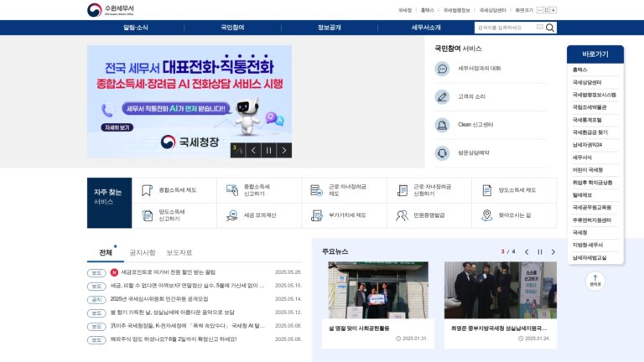Viewport: 644px width, 362px height.
Task: Switch to the 공지사항 tab
Action: coord(143,253)
